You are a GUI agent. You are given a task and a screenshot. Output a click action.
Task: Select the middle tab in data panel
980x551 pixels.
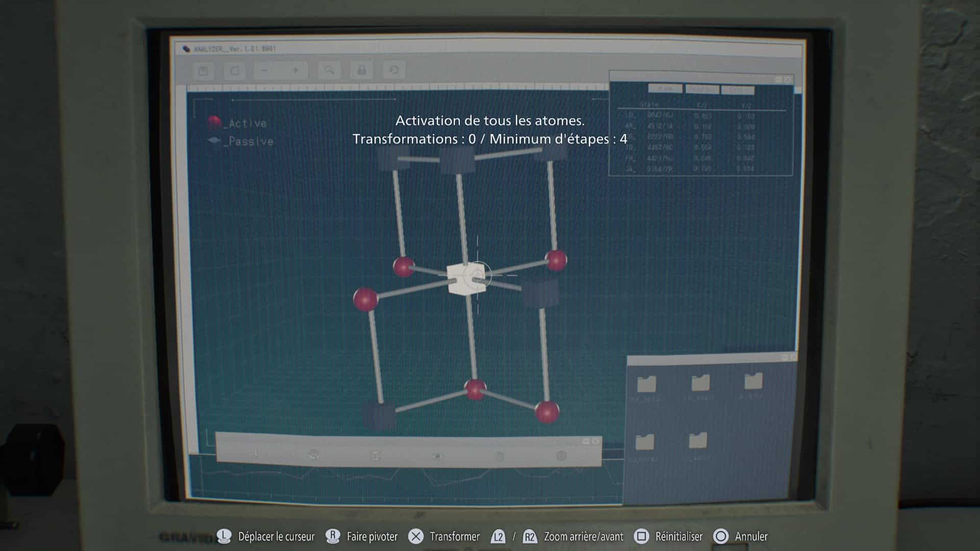(x=702, y=89)
